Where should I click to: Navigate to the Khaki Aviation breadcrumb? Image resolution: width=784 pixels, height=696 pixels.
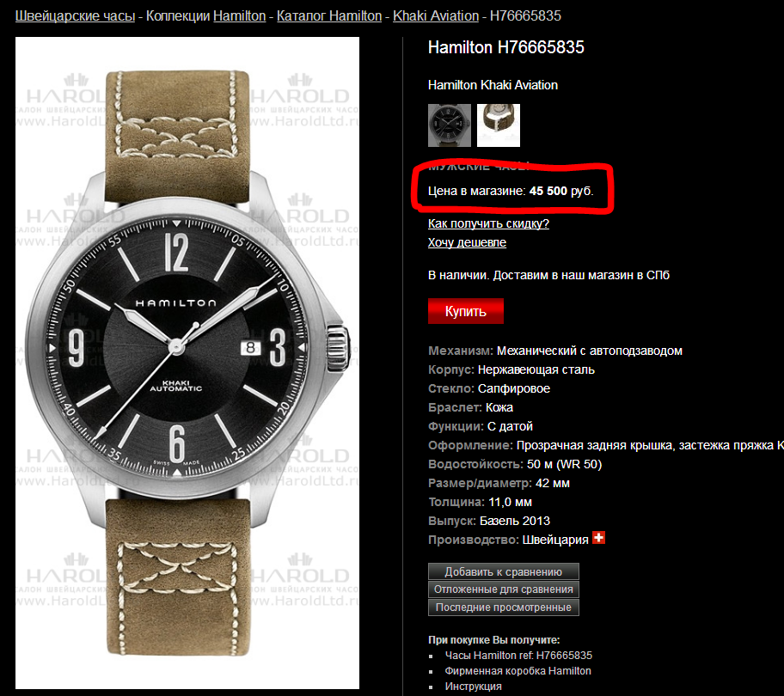pyautogui.click(x=436, y=16)
